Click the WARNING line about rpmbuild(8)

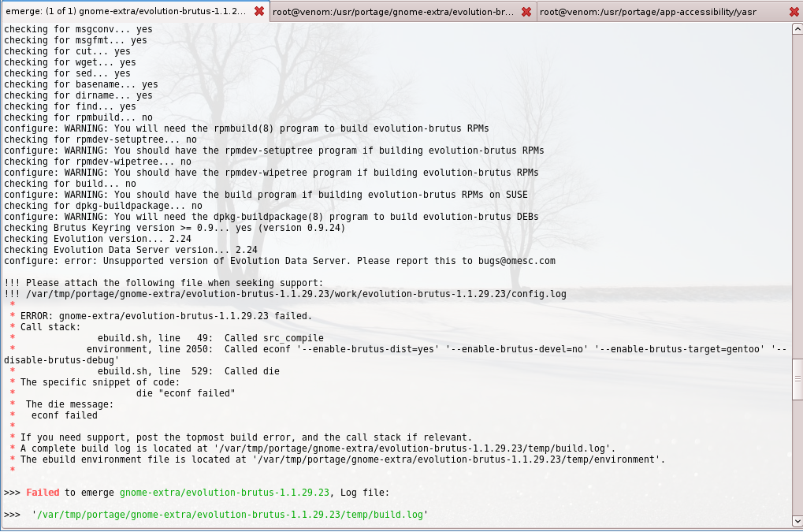pyautogui.click(x=247, y=128)
